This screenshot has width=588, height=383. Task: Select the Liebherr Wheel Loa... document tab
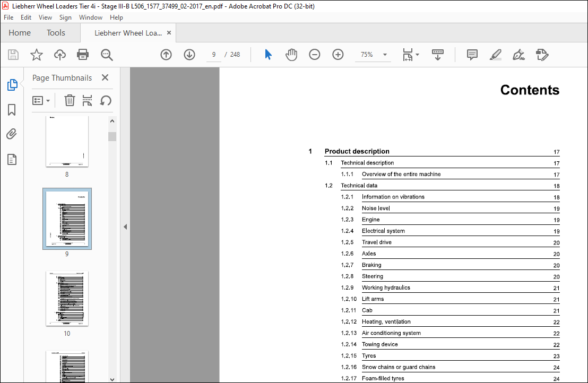[x=128, y=33]
